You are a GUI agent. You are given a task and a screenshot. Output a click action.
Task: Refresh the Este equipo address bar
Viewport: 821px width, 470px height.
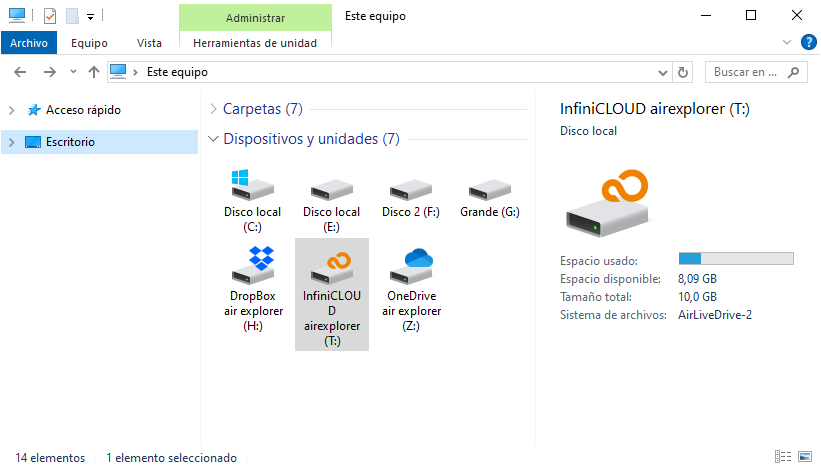pyautogui.click(x=684, y=72)
